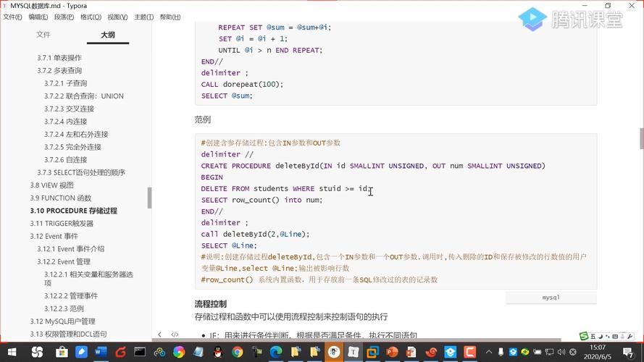Image resolution: width=644 pixels, height=362 pixels.
Task: Show hidden system tray icons chevron
Action: (x=489, y=352)
